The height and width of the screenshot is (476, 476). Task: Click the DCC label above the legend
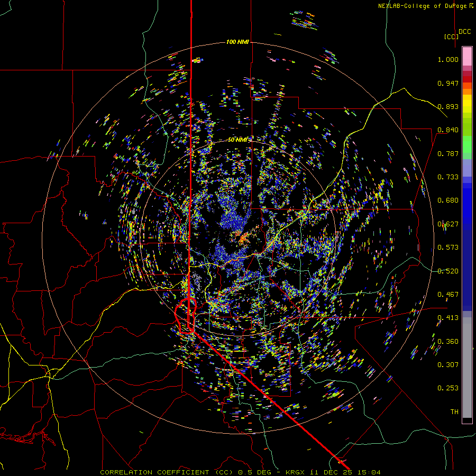pyautogui.click(x=464, y=32)
